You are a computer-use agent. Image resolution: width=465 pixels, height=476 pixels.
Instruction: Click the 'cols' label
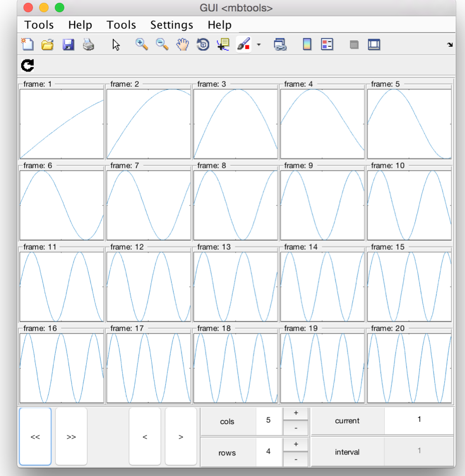point(227,421)
